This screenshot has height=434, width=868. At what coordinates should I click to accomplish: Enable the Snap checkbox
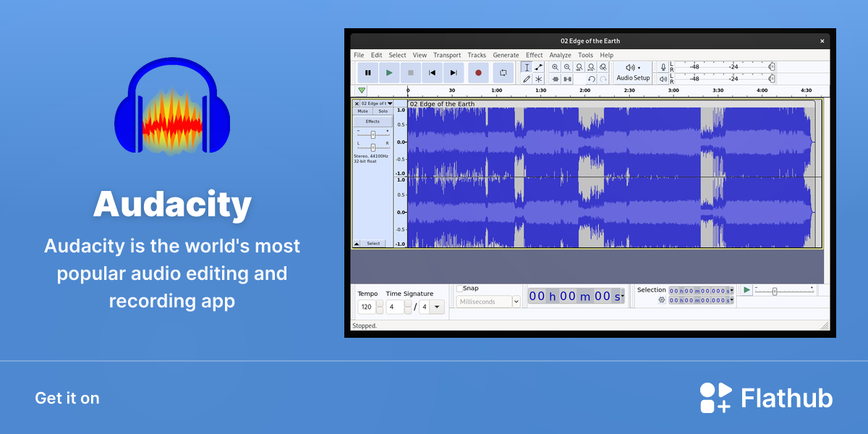click(x=459, y=288)
